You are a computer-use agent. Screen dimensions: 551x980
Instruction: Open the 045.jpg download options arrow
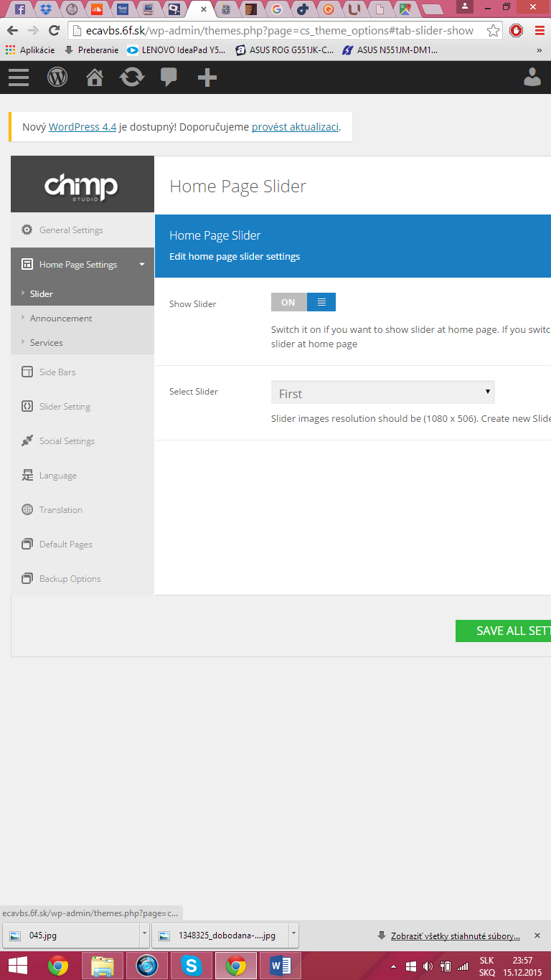pos(145,936)
